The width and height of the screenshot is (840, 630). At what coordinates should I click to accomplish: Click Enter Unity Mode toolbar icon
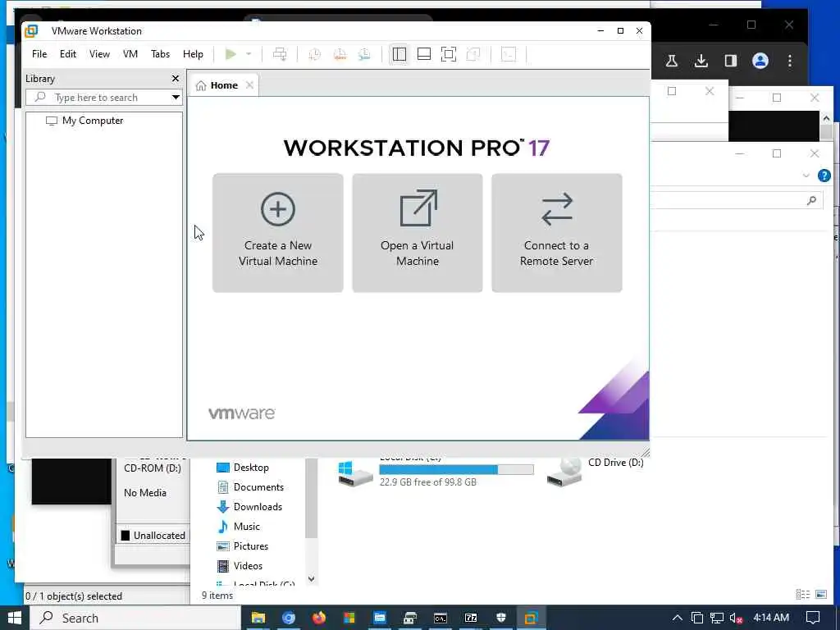tap(473, 54)
